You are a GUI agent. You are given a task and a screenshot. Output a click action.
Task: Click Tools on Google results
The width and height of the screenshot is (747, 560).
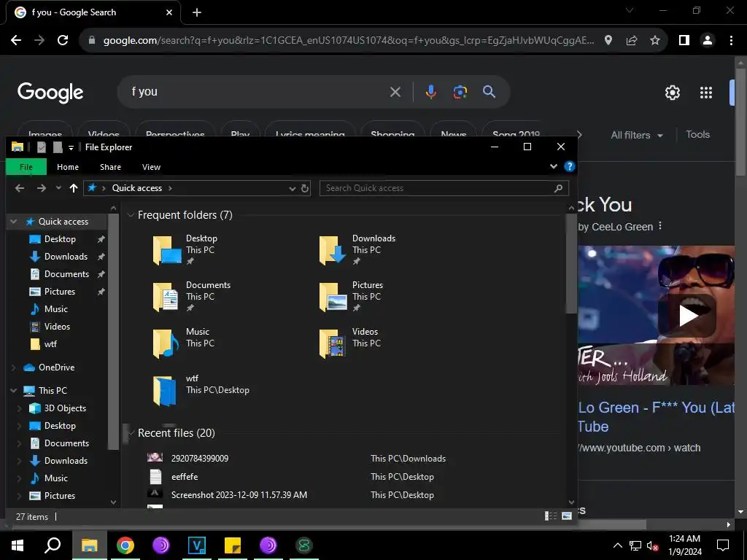tap(697, 135)
